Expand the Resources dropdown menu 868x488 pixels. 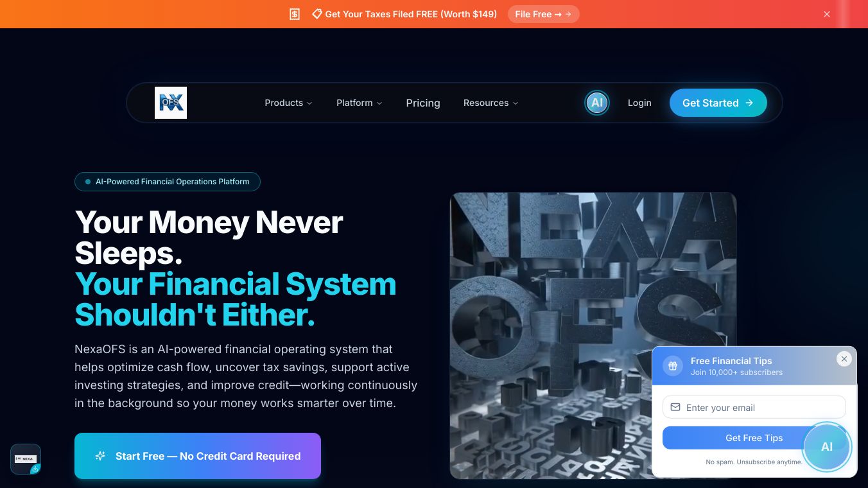(491, 103)
